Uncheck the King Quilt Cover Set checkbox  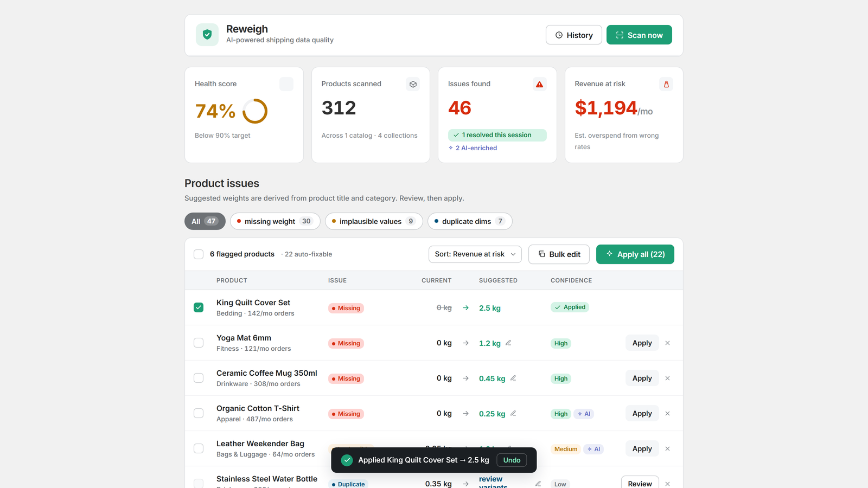(199, 307)
